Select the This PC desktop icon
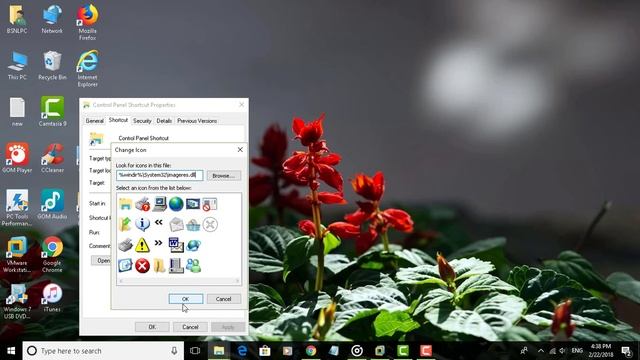This screenshot has width=640, height=360. pyautogui.click(x=17, y=65)
